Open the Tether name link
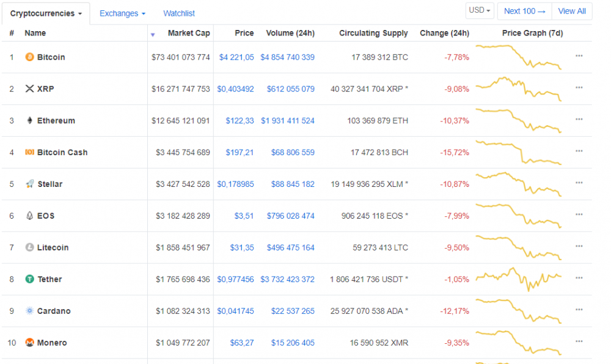The image size is (611, 364). tap(49, 279)
